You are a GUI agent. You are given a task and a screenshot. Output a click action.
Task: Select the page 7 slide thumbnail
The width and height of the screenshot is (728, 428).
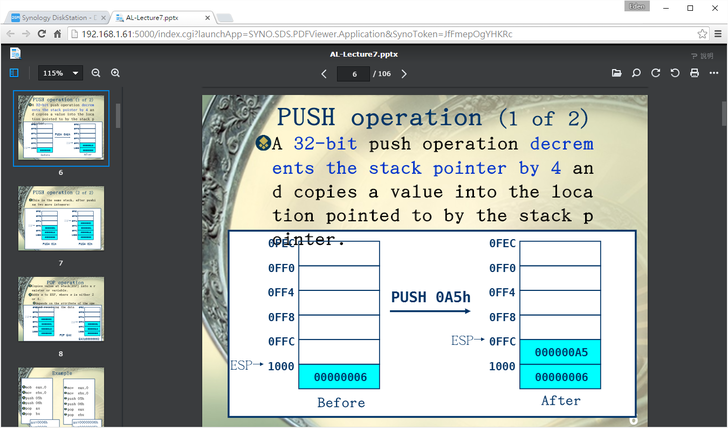tap(61, 219)
